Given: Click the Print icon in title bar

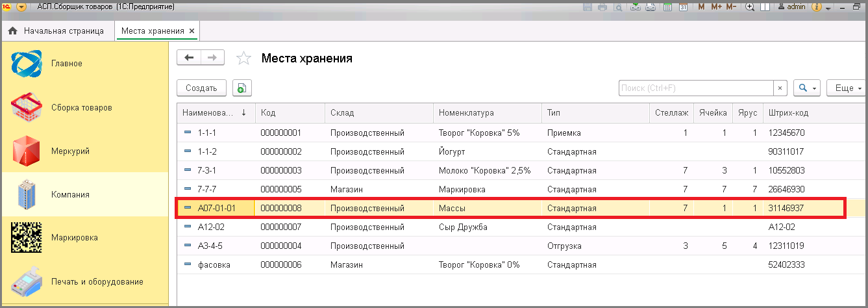Looking at the screenshot, I should pyautogui.click(x=602, y=7).
